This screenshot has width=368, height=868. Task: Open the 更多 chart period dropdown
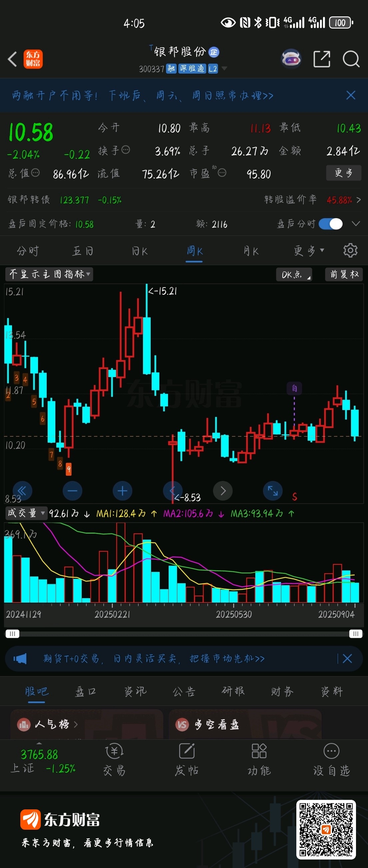click(x=309, y=251)
